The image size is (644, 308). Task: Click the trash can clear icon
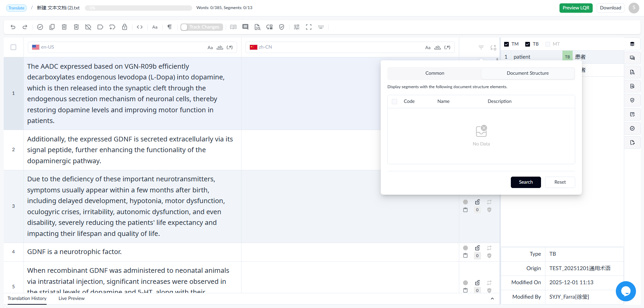tap(64, 27)
